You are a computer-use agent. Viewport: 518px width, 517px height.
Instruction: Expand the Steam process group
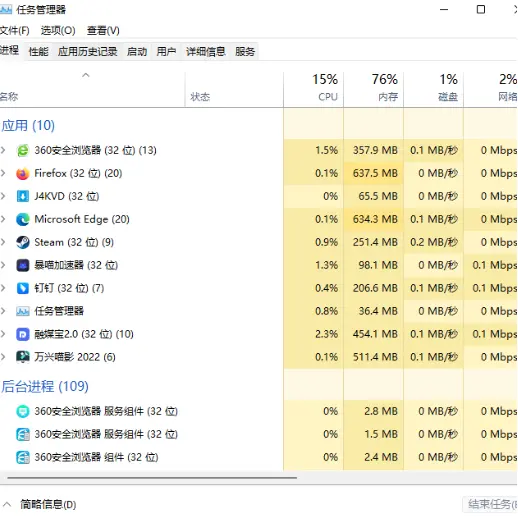click(x=3, y=242)
